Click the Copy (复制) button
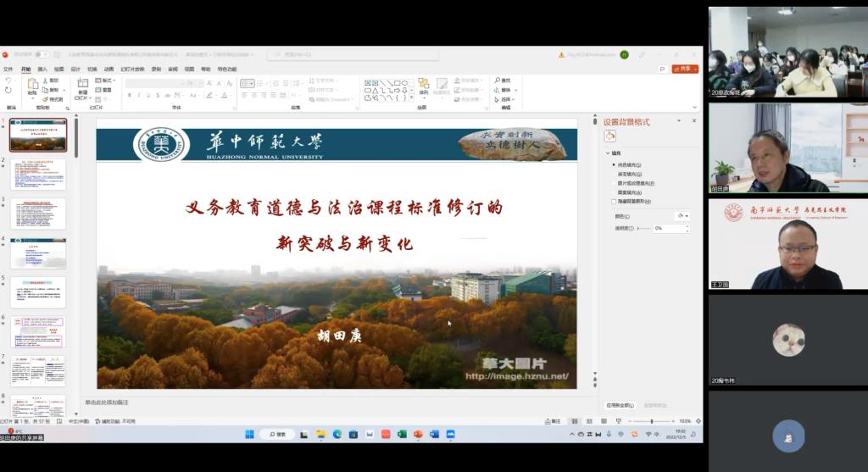The height and width of the screenshot is (472, 868). pyautogui.click(x=52, y=90)
